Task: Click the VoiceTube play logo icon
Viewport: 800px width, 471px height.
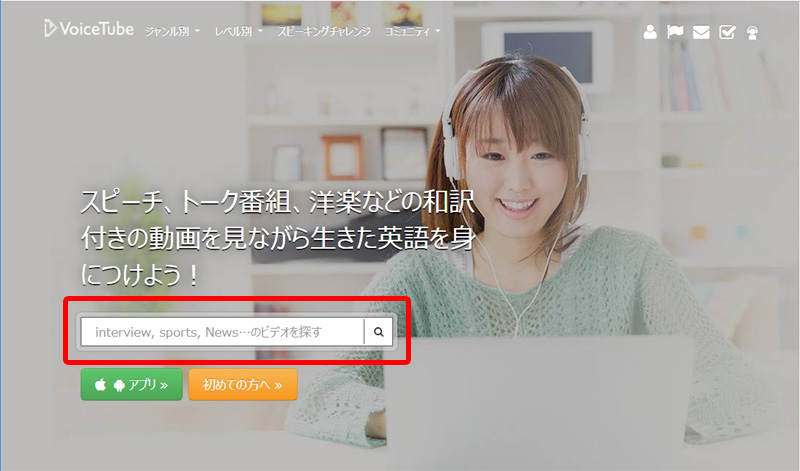Action: pyautogui.click(x=51, y=29)
